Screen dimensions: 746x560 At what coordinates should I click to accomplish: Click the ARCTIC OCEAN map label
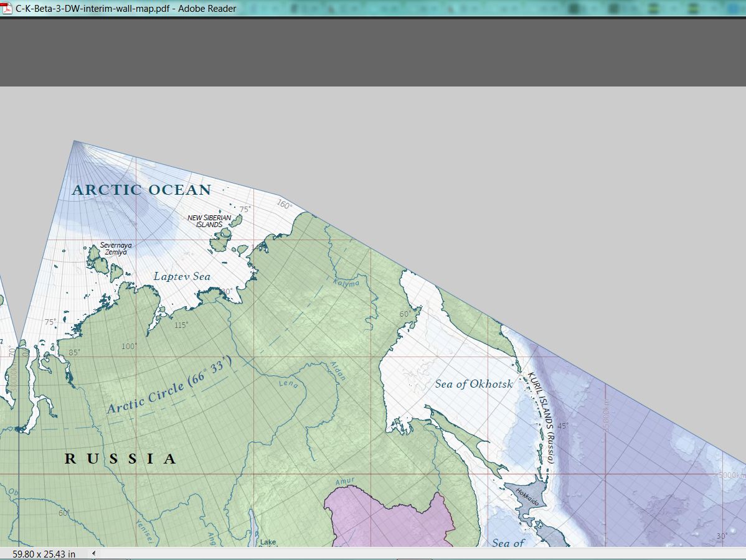pos(141,190)
